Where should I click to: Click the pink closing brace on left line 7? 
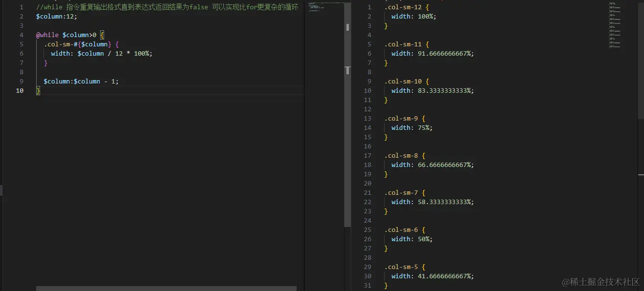(46, 63)
